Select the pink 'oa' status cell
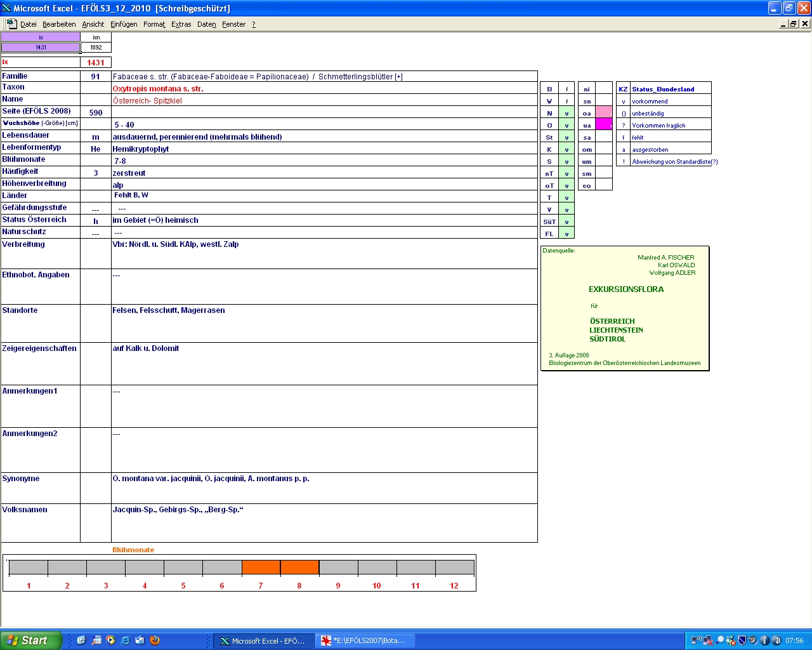The image size is (812, 650). tap(604, 112)
